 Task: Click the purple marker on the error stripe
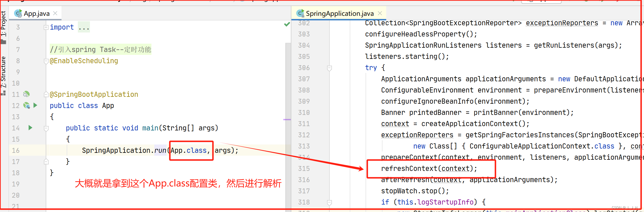[287, 120]
